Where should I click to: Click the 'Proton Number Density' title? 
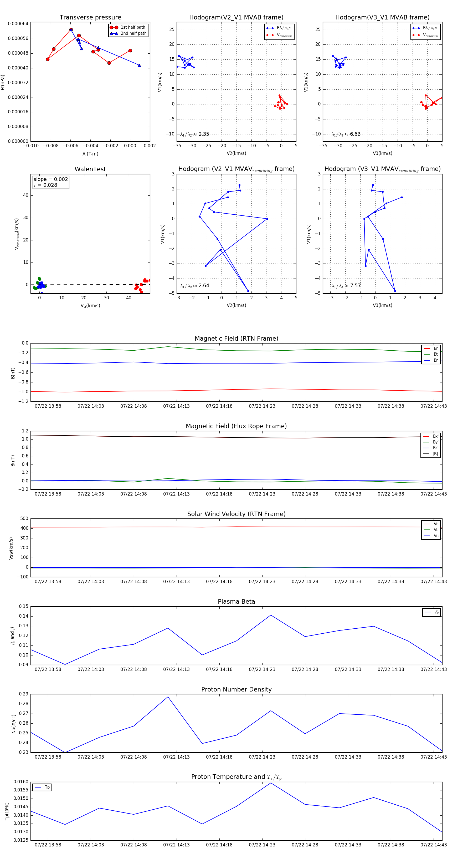236,689
